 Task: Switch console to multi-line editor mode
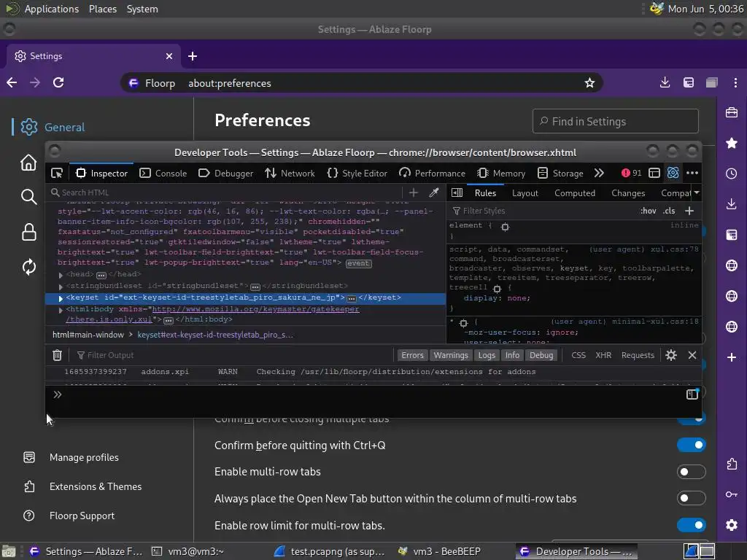pyautogui.click(x=692, y=394)
